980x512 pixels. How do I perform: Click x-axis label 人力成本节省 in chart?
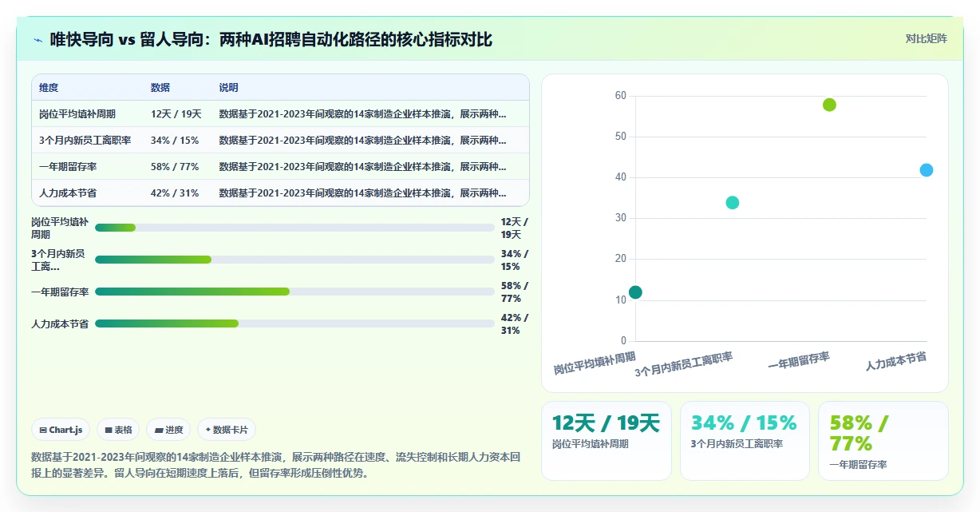(x=896, y=360)
